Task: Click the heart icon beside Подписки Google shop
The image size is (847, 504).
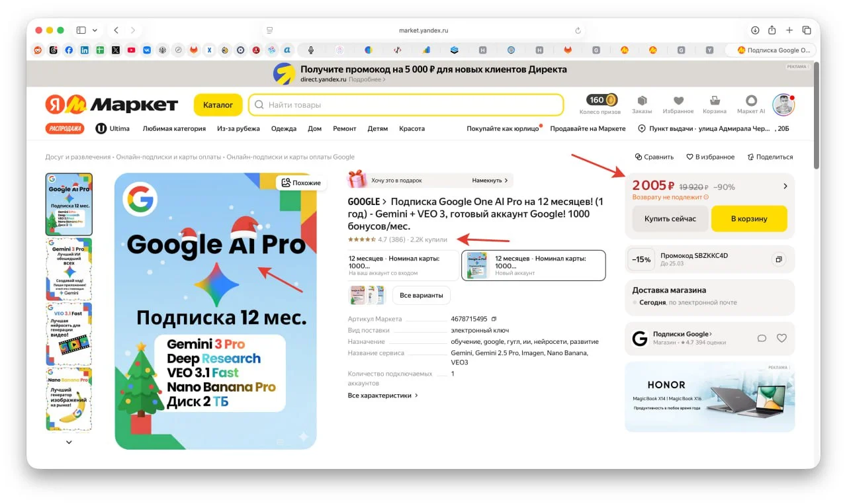Action: [781, 338]
